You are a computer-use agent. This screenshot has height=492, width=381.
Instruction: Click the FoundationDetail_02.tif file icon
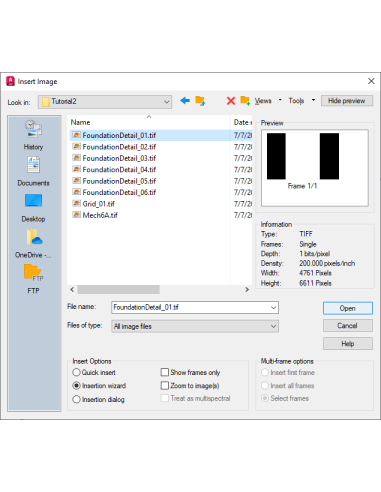(x=77, y=146)
